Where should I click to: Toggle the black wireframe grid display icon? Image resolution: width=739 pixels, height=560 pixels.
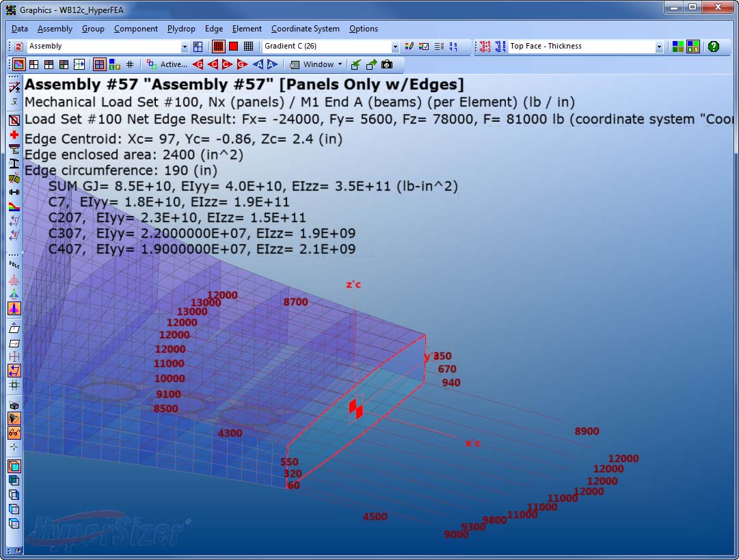pyautogui.click(x=248, y=46)
